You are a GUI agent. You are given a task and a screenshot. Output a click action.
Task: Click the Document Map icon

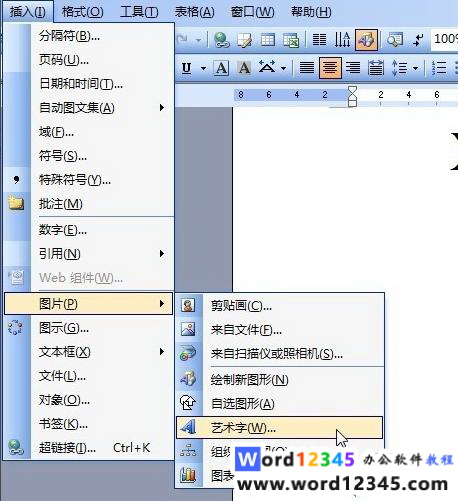(x=395, y=40)
